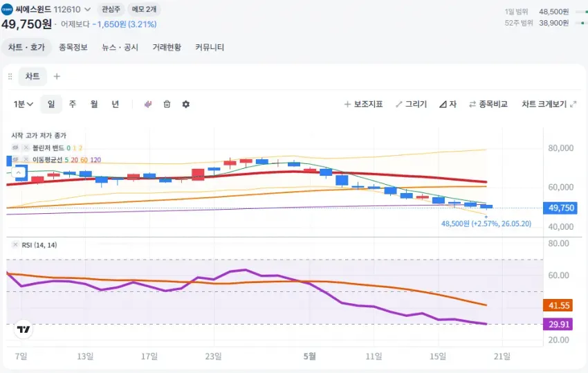Click the trash can delete icon

coord(167,104)
